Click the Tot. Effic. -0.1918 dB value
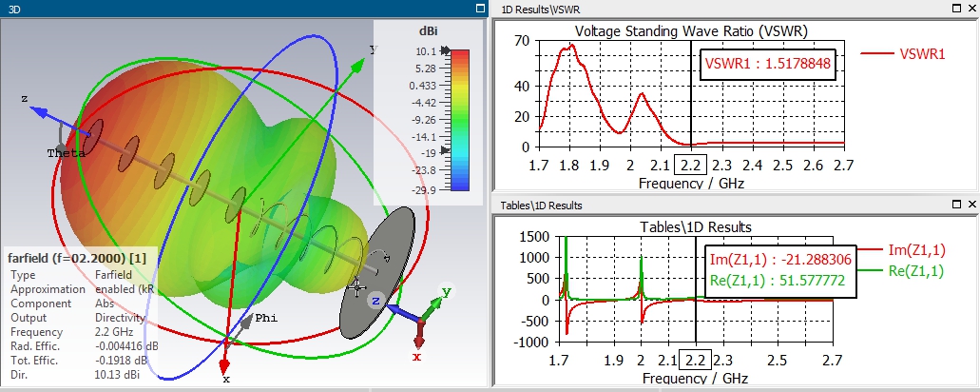This screenshot has height=392, width=980. point(121,361)
